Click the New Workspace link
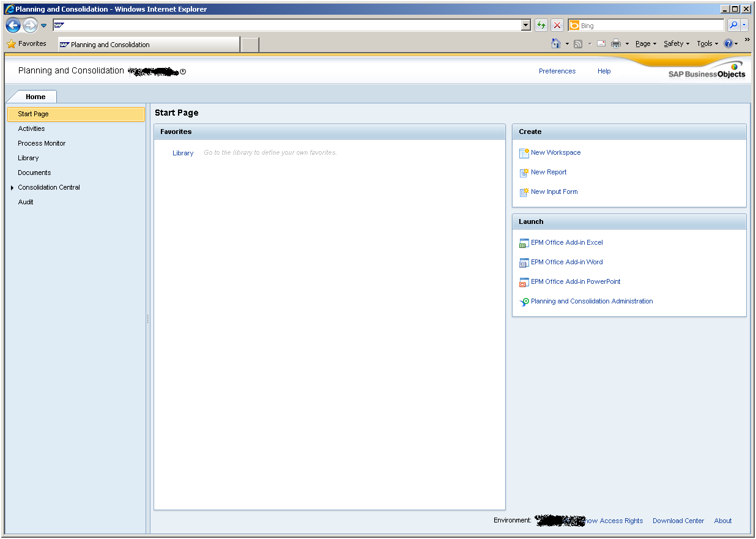The width and height of the screenshot is (756, 539). coord(556,153)
